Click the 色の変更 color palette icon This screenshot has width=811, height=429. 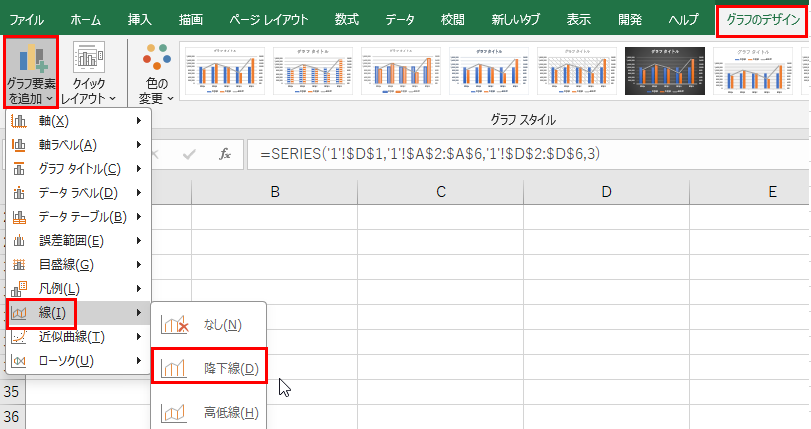[x=155, y=60]
